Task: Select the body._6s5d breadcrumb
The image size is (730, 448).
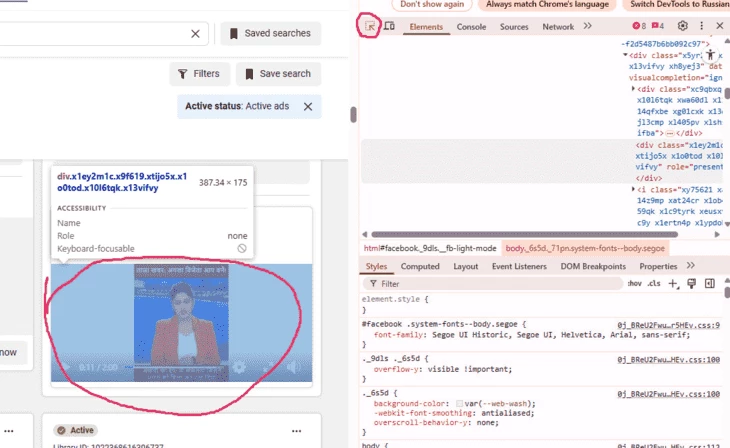Action: (585, 248)
